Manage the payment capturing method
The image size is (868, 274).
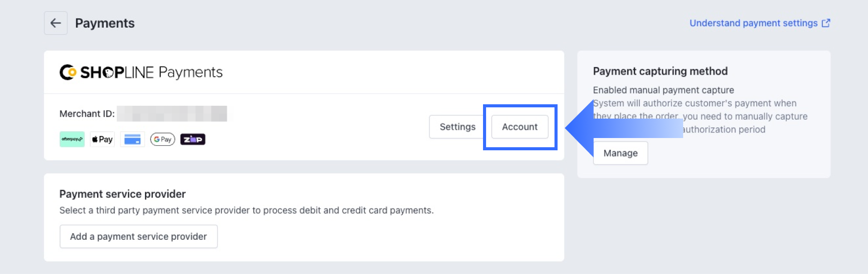pyautogui.click(x=620, y=153)
